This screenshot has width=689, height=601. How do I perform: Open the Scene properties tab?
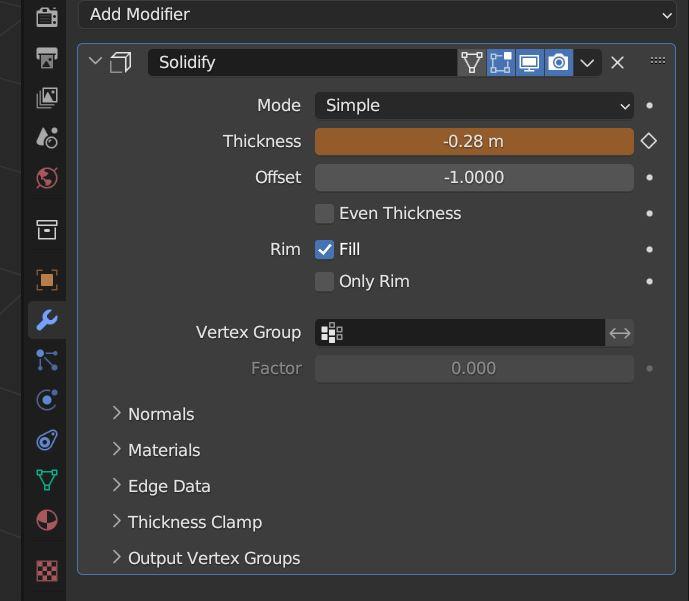click(47, 138)
